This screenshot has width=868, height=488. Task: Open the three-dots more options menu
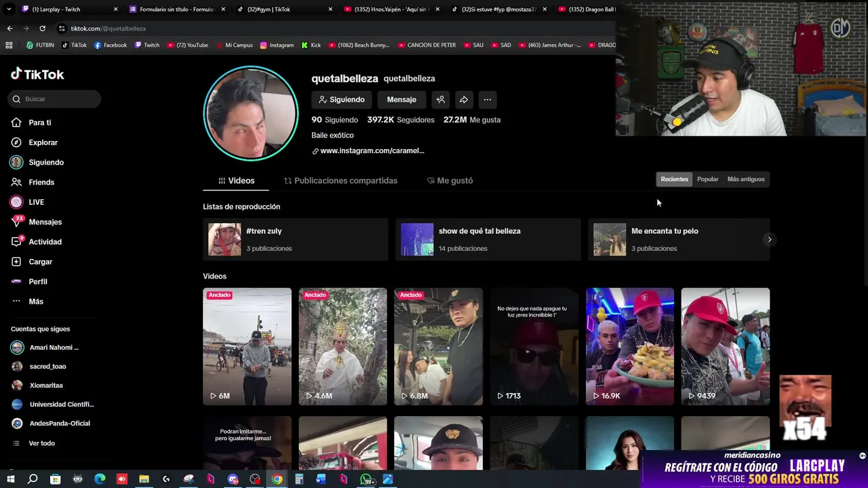(487, 100)
